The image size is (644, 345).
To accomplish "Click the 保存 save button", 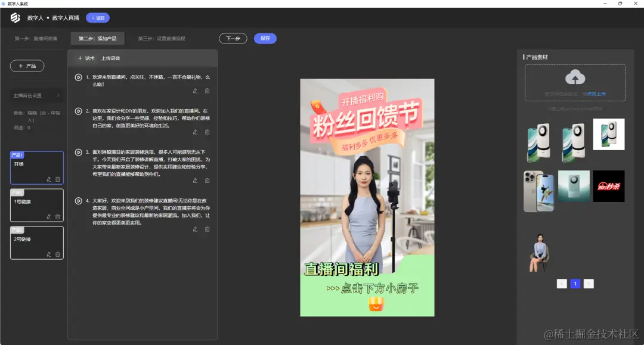I will tap(265, 38).
